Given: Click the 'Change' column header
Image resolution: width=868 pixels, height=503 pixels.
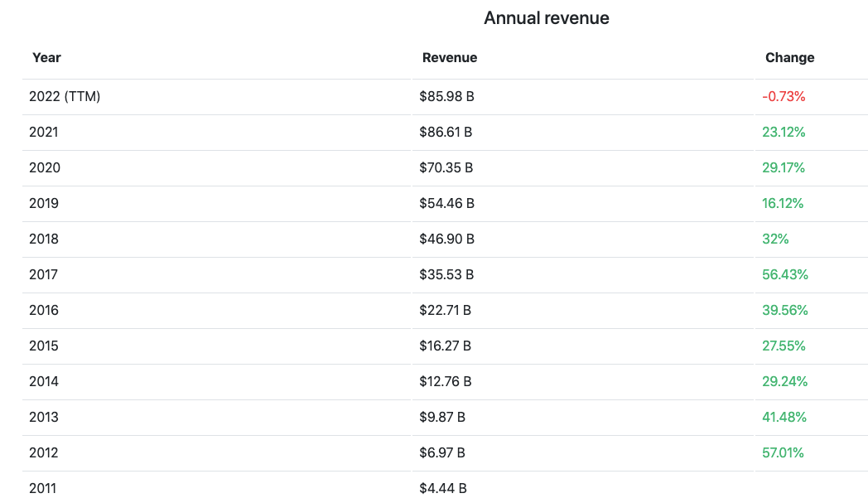Looking at the screenshot, I should click(789, 58).
